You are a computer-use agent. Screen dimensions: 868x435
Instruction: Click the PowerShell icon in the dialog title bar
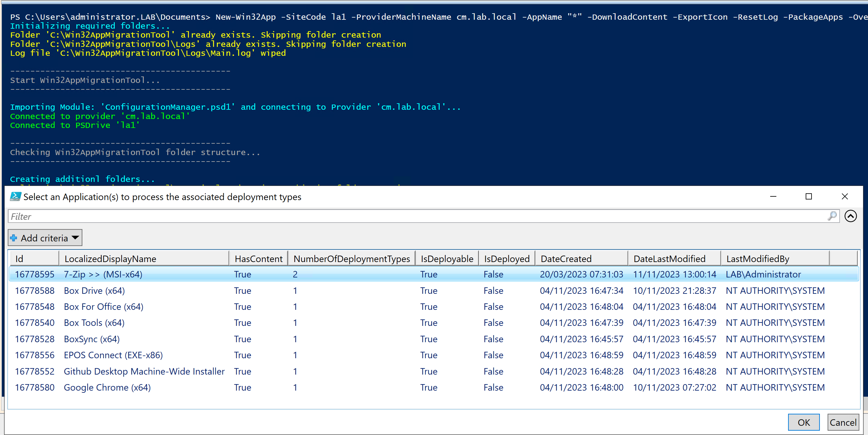15,197
